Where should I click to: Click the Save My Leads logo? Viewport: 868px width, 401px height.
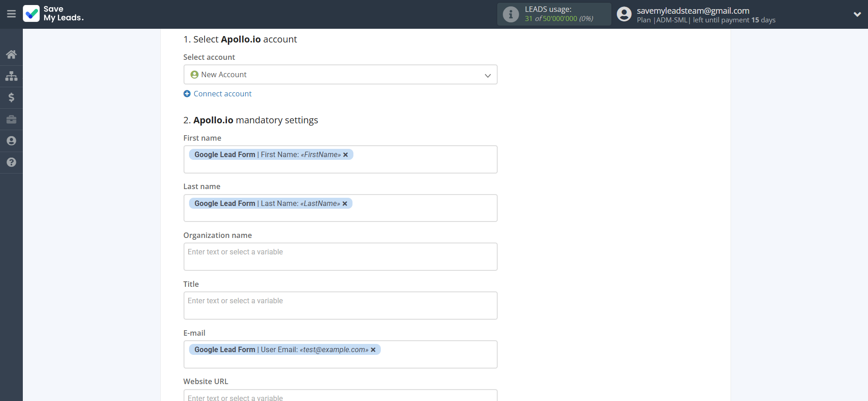pos(53,14)
